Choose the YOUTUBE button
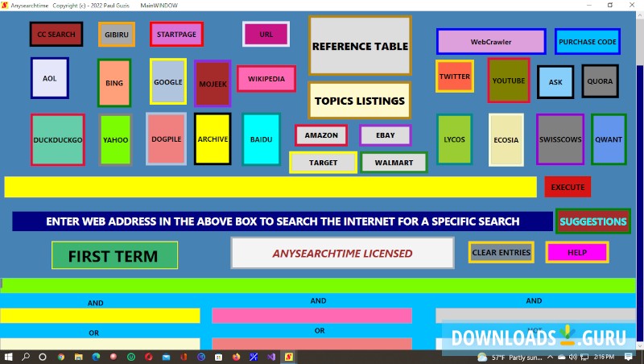Image resolution: width=644 pixels, height=364 pixels. 509,81
